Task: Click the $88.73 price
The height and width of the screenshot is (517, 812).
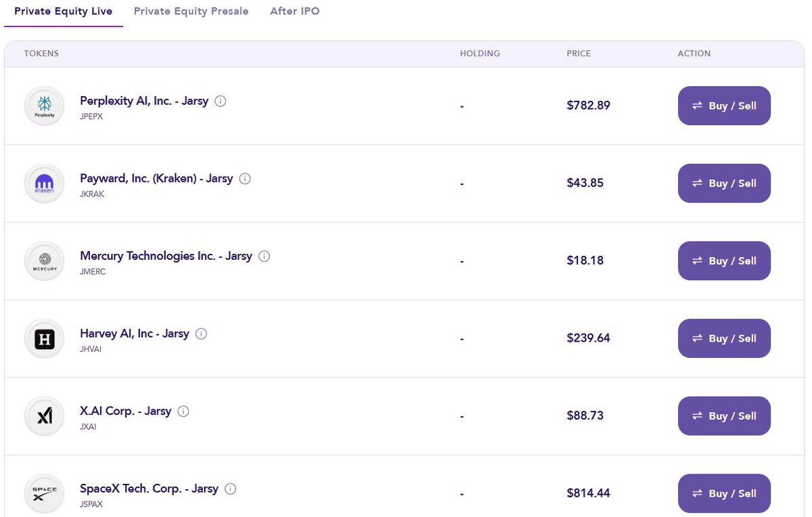Action: pyautogui.click(x=585, y=415)
